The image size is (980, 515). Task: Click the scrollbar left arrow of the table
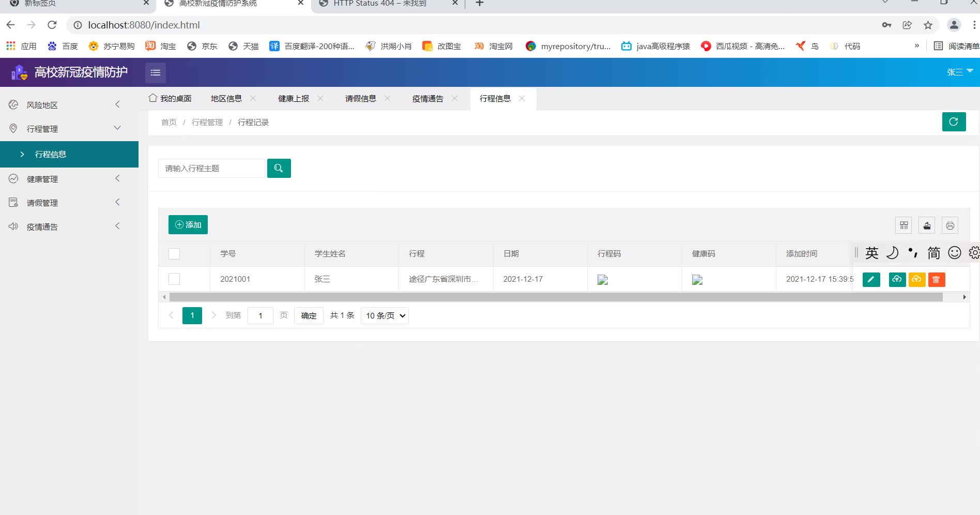click(x=164, y=297)
